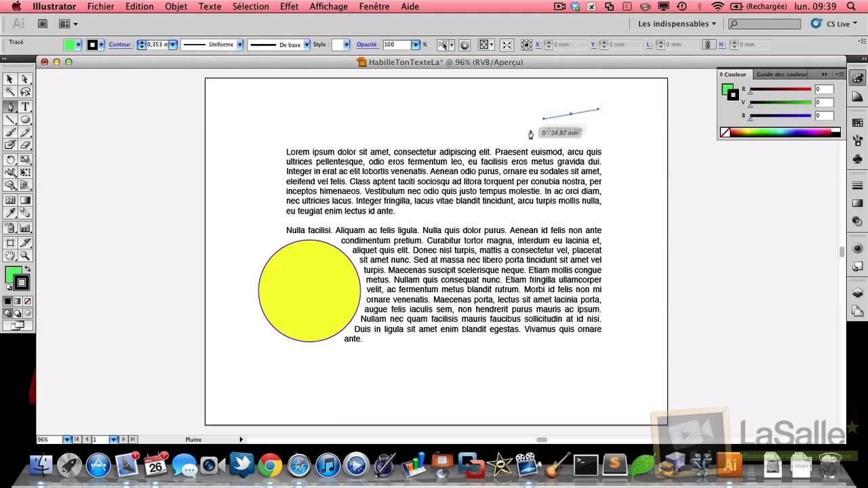This screenshot has height=488, width=868.
Task: Open the Opacité slider arrow
Action: (416, 45)
